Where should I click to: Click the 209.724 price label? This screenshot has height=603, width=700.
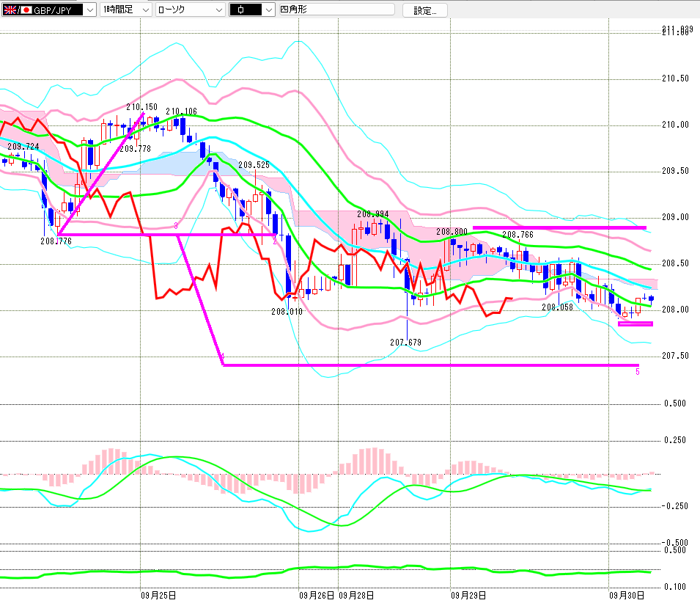23,147
